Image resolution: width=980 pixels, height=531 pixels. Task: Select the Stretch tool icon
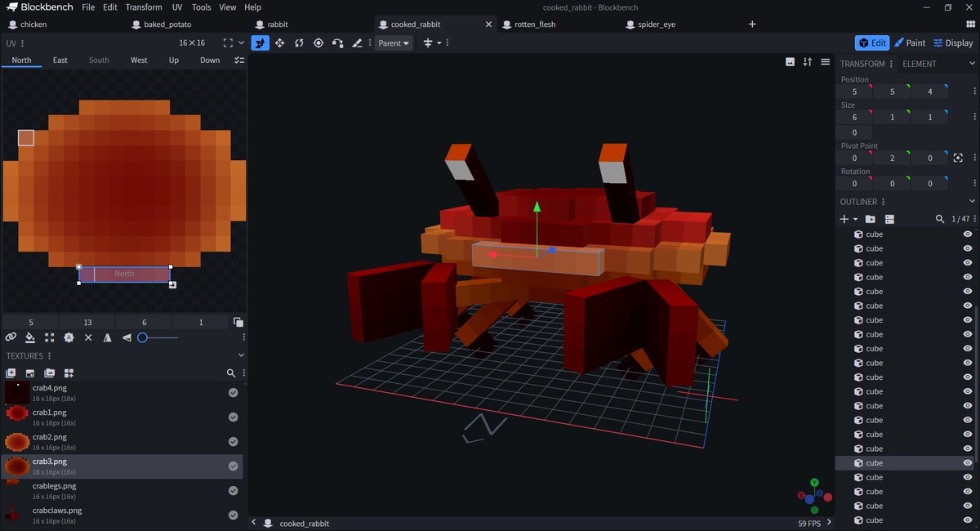click(357, 42)
